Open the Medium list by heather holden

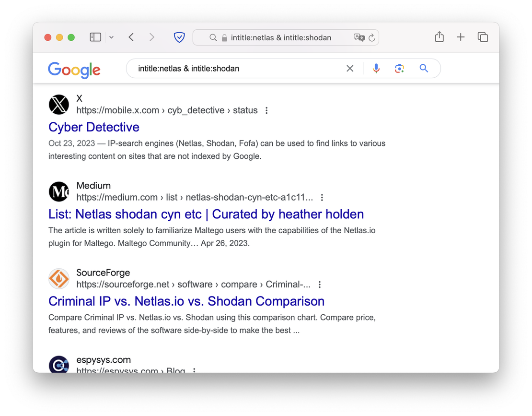pyautogui.click(x=206, y=214)
